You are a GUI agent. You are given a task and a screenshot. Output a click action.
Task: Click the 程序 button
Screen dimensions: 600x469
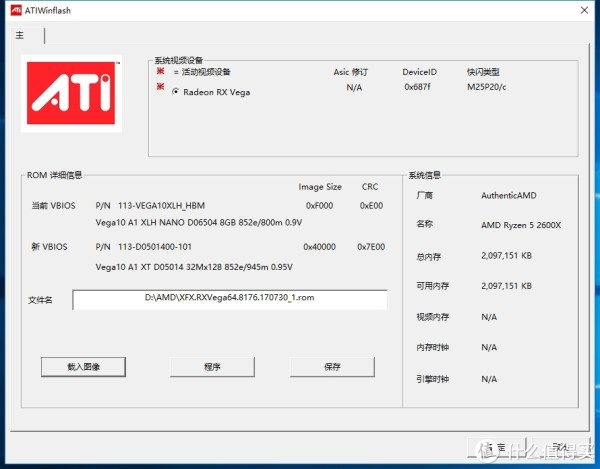(x=212, y=367)
